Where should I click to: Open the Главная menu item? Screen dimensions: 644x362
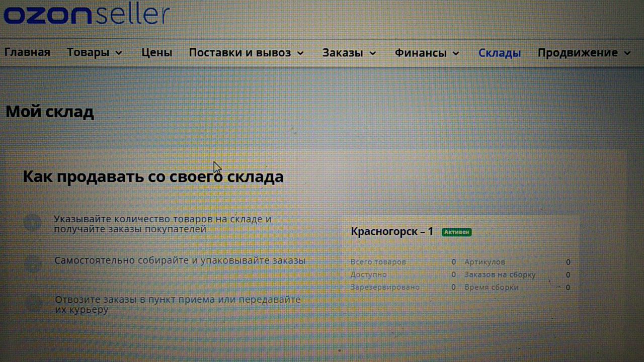pyautogui.click(x=27, y=53)
